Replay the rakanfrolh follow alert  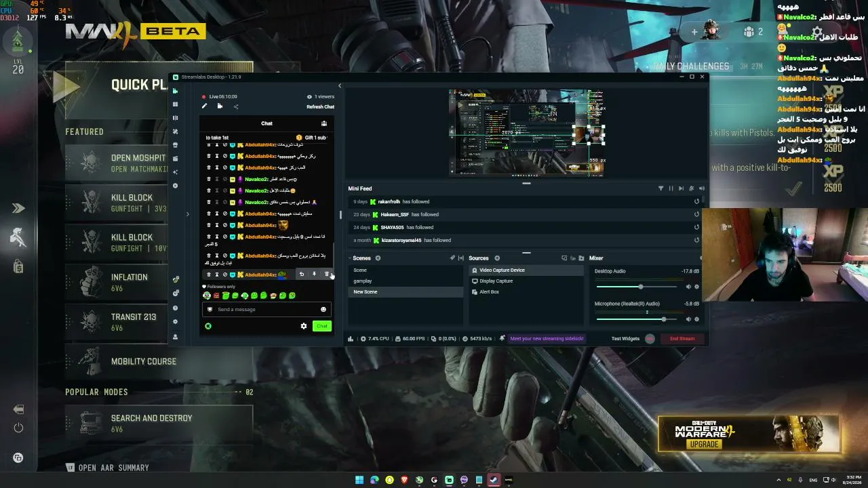coord(696,201)
